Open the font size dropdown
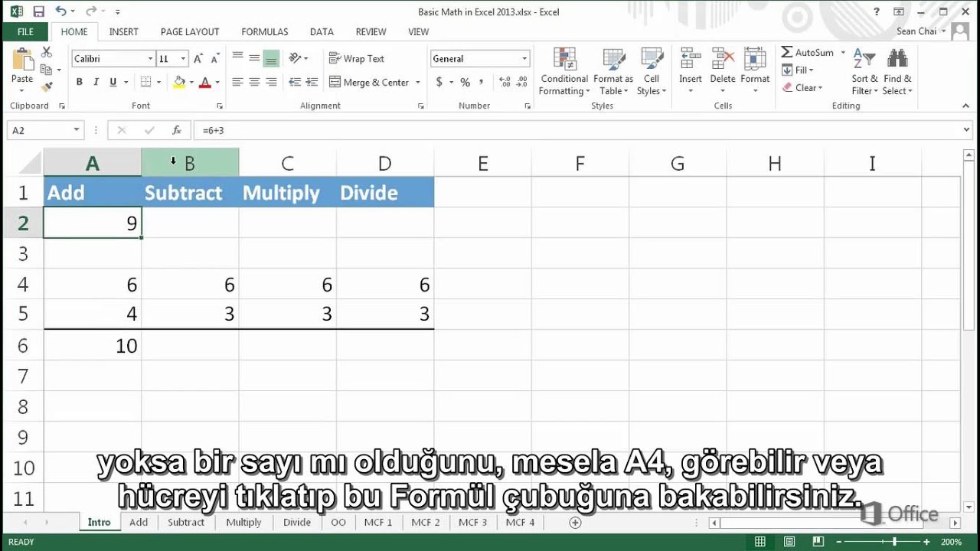This screenshot has height=551, width=980. pos(183,59)
